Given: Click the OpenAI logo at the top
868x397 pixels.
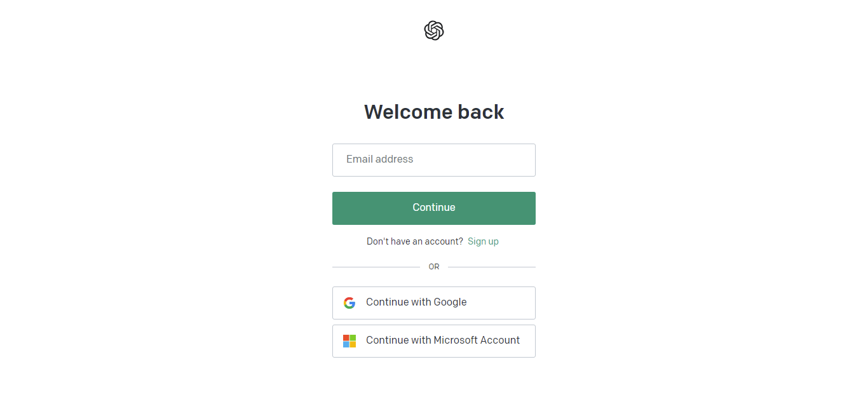Looking at the screenshot, I should click(434, 30).
